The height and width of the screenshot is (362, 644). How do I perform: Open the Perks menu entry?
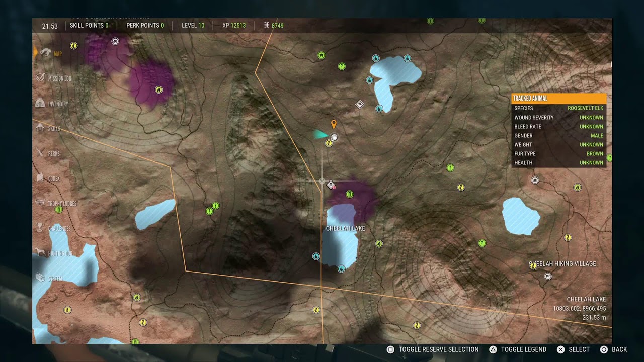pos(48,153)
